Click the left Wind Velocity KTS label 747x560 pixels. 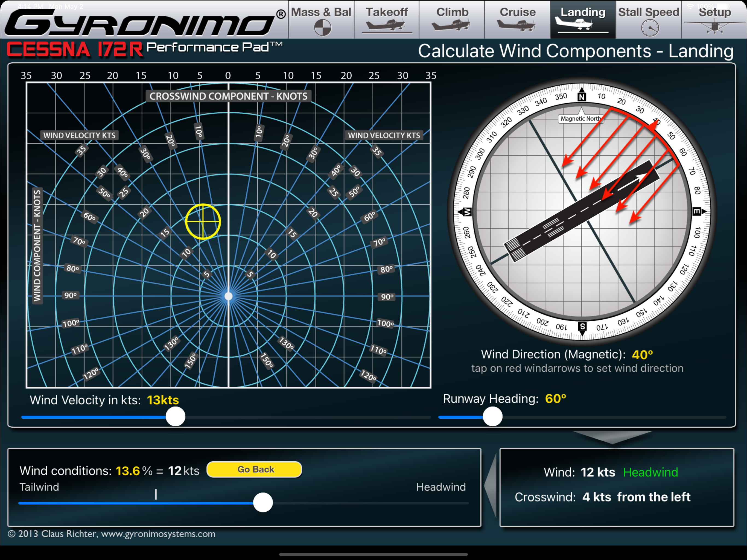[79, 135]
